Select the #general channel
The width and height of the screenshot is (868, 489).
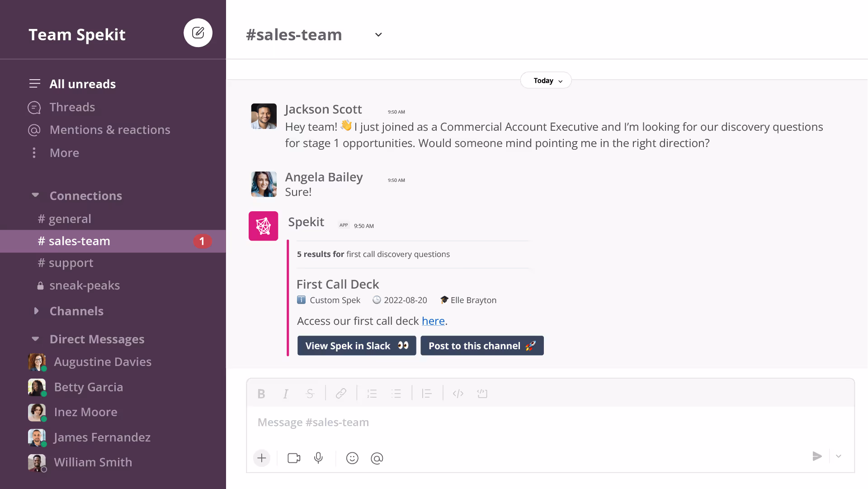coord(65,219)
